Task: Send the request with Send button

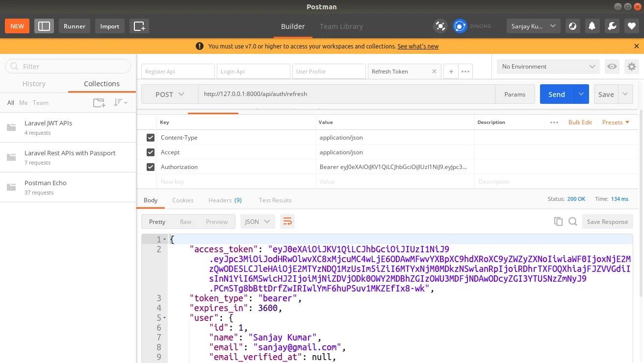Action: pyautogui.click(x=557, y=94)
